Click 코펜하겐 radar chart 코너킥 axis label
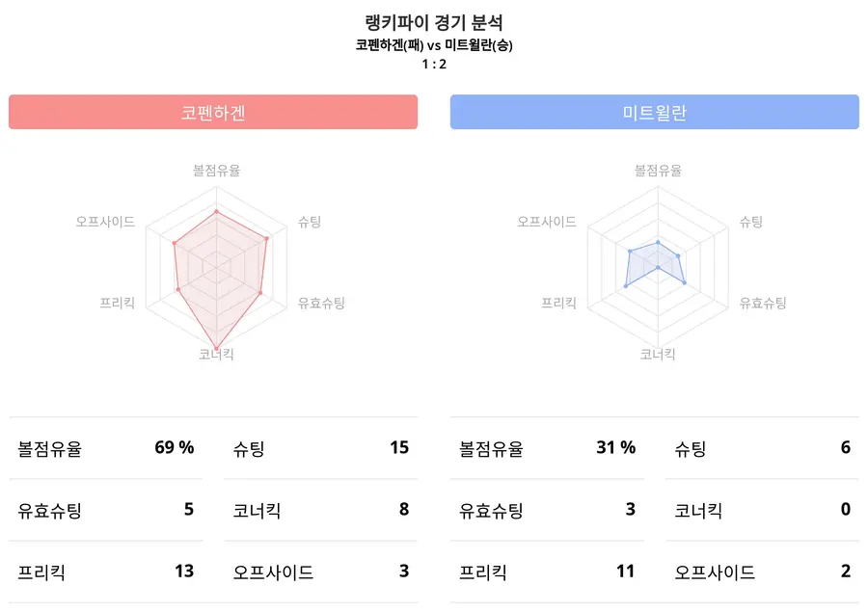 coord(217,355)
